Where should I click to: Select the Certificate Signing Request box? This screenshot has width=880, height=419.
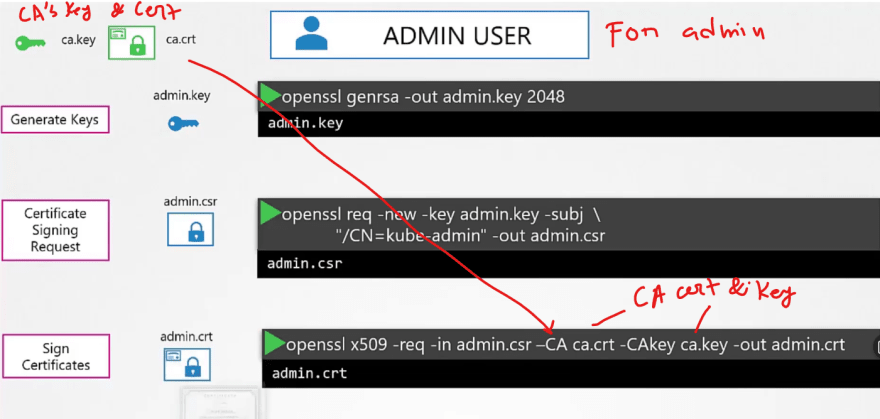(55, 230)
